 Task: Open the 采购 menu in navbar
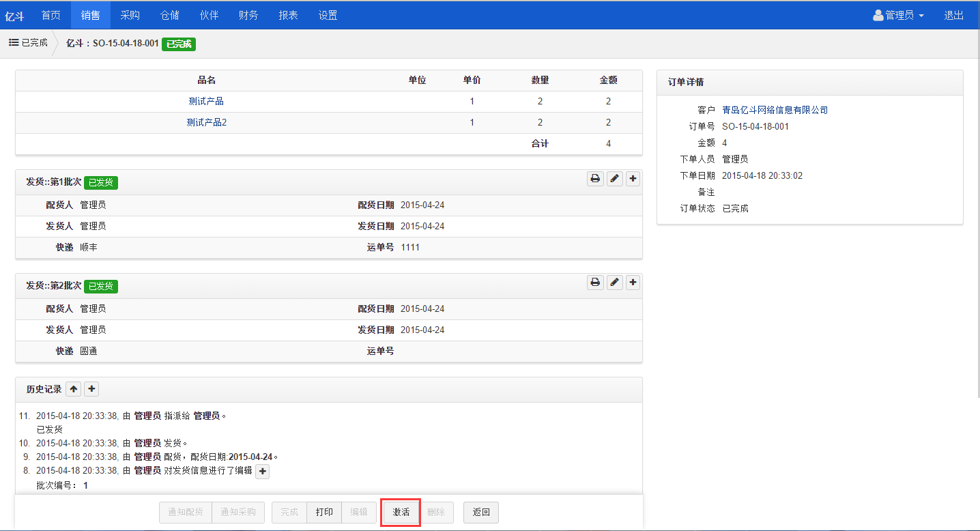(x=130, y=15)
